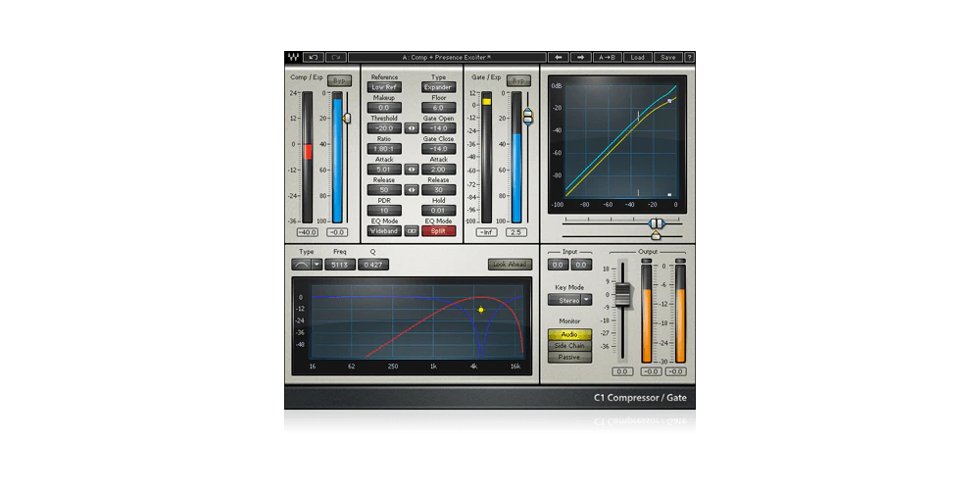
Task: Click the Hold value field 0.01
Action: click(x=439, y=211)
